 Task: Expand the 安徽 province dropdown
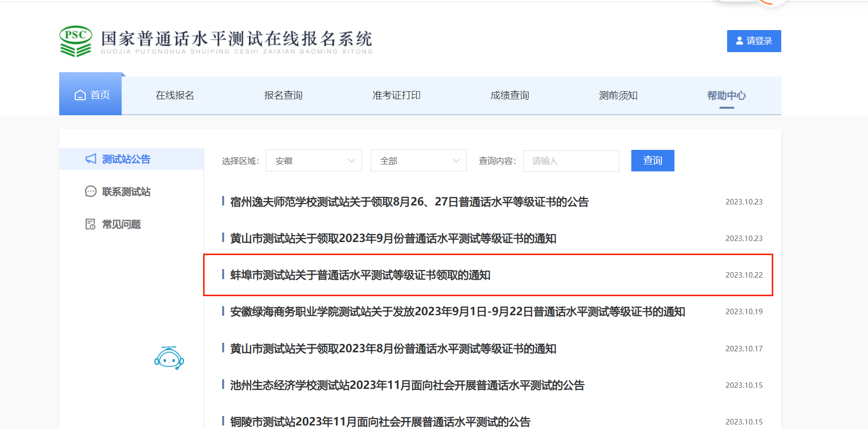313,161
